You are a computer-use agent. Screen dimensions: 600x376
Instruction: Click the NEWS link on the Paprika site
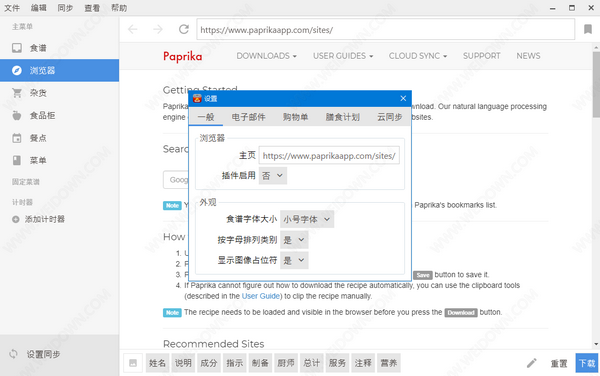528,56
